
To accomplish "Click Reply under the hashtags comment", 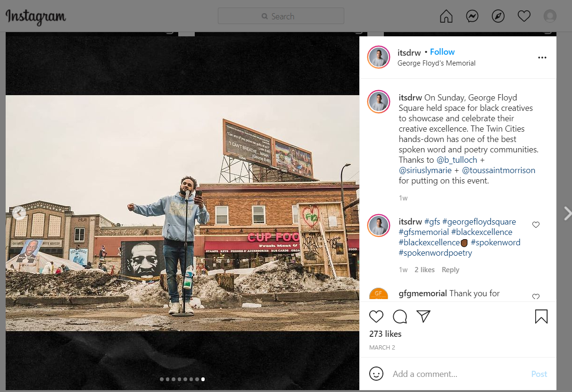I will 450,270.
